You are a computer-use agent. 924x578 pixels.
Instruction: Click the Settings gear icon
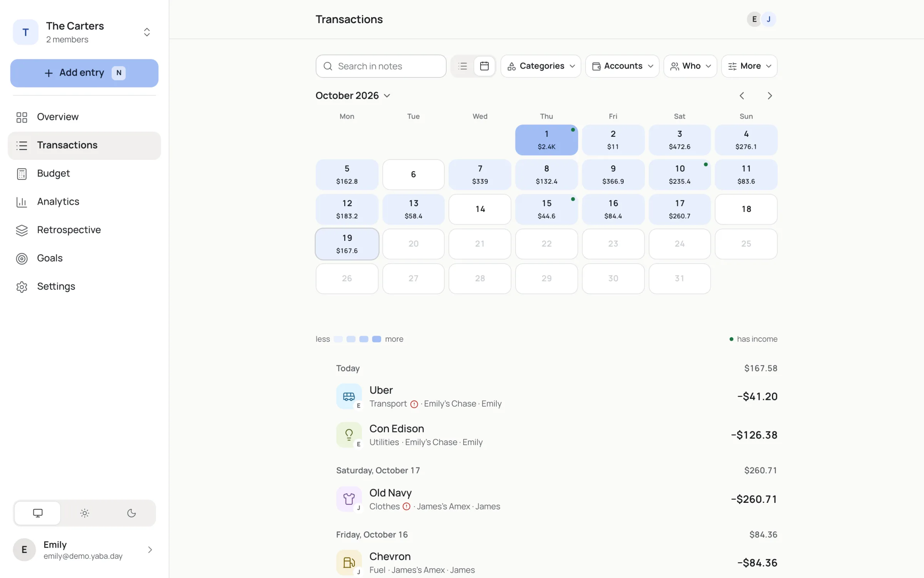click(22, 287)
